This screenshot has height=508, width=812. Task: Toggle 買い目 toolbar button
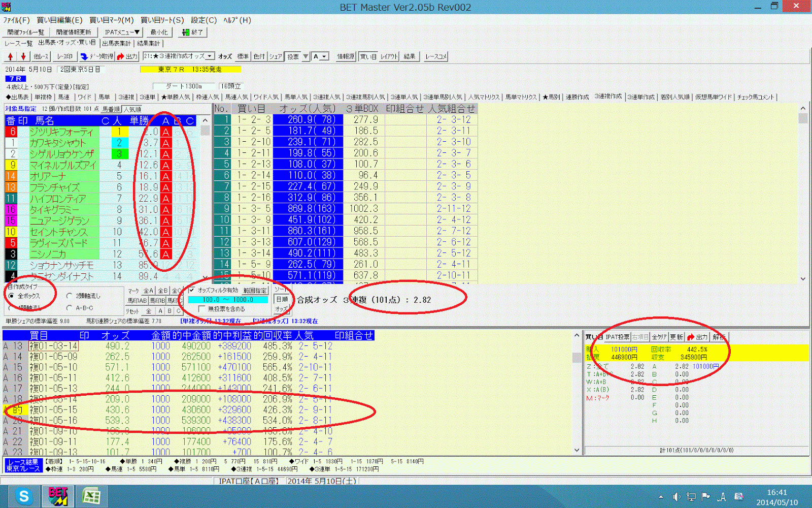[368, 56]
